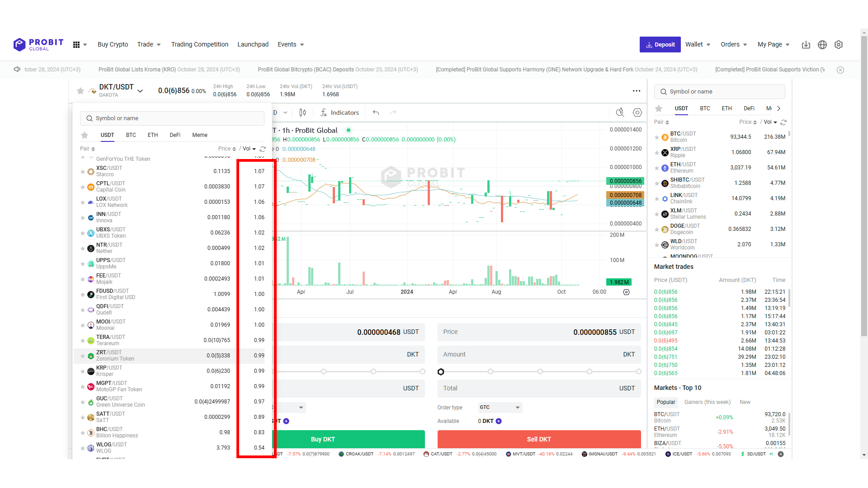Switch to ETH tab in right panel
Screen dimensions: 868x488
pyautogui.click(x=726, y=108)
